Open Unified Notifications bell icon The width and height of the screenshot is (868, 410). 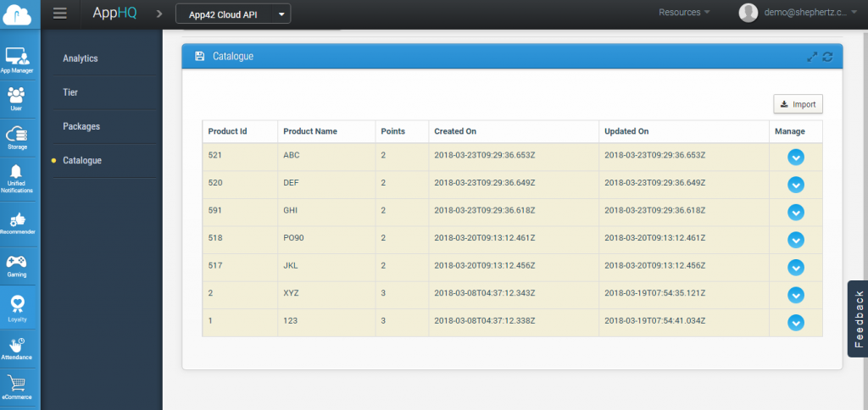17,176
